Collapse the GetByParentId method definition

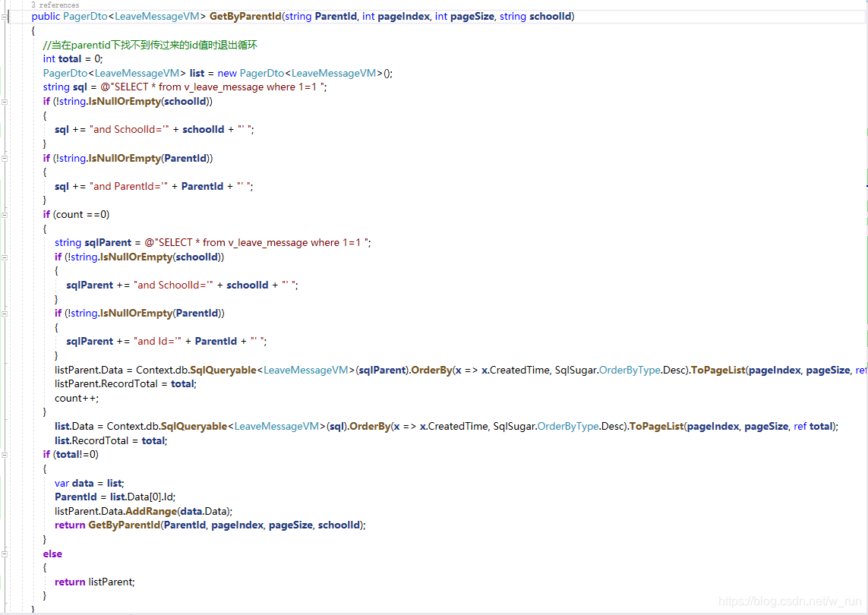[5, 17]
